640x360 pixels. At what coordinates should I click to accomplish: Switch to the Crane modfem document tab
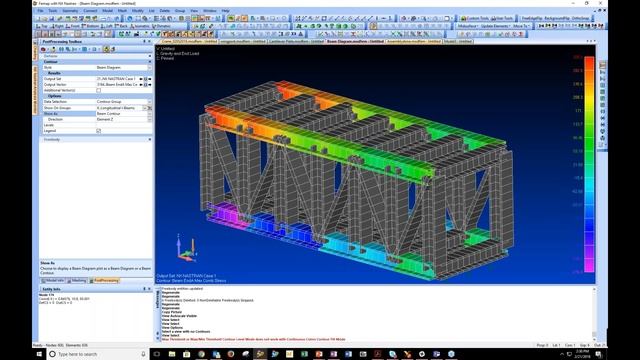(x=189, y=41)
